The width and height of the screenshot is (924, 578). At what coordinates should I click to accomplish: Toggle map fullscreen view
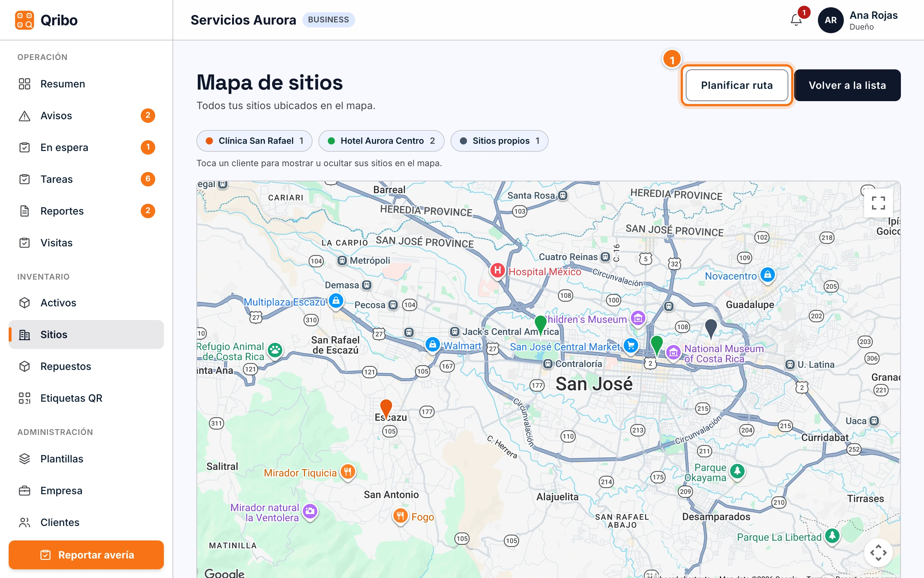[x=878, y=203]
